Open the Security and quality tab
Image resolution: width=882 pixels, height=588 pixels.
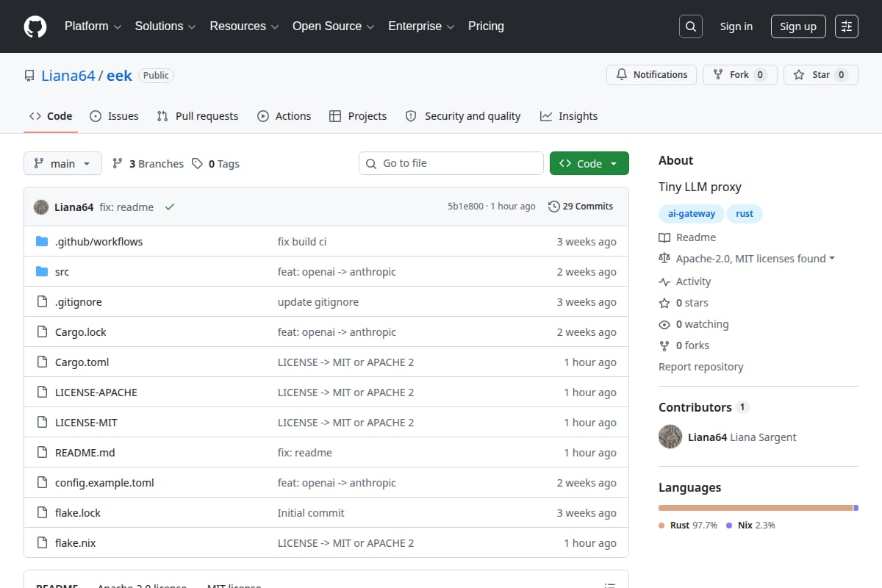point(463,116)
